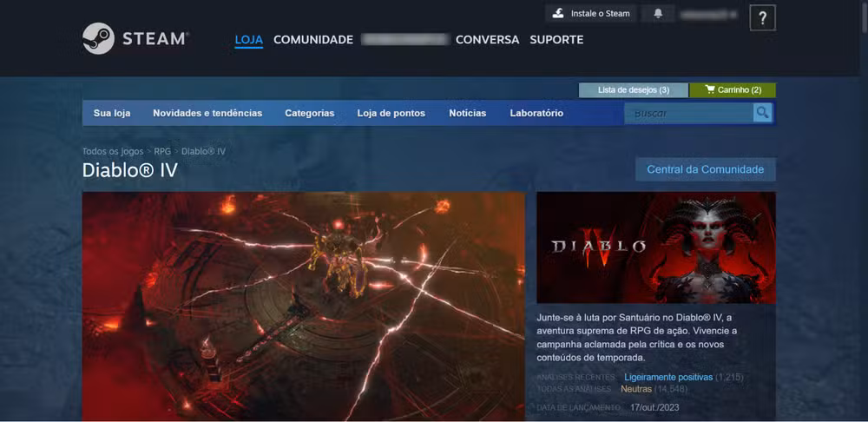Open Central da Comunidade
This screenshot has width=868, height=422.
click(x=705, y=169)
